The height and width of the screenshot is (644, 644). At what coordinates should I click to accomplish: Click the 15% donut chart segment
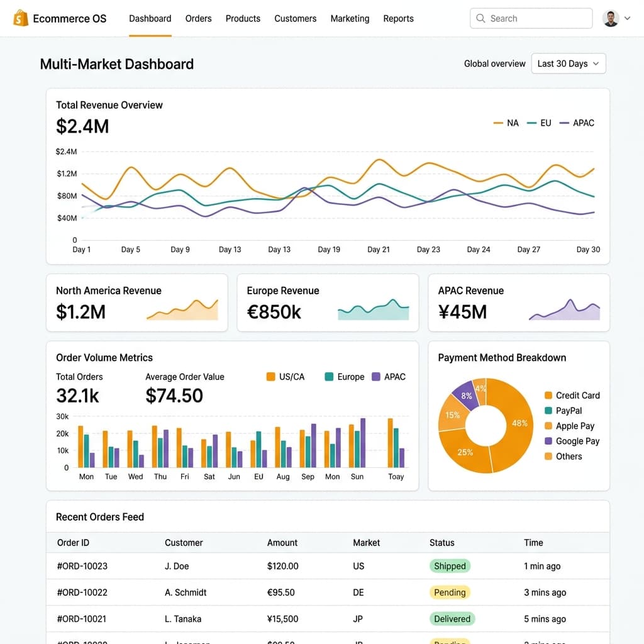(452, 415)
